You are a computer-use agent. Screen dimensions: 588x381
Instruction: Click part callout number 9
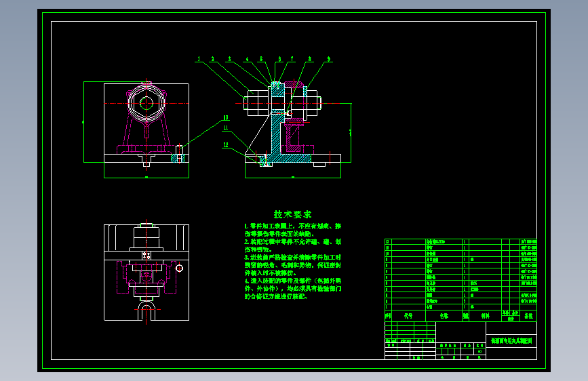coord(328,59)
